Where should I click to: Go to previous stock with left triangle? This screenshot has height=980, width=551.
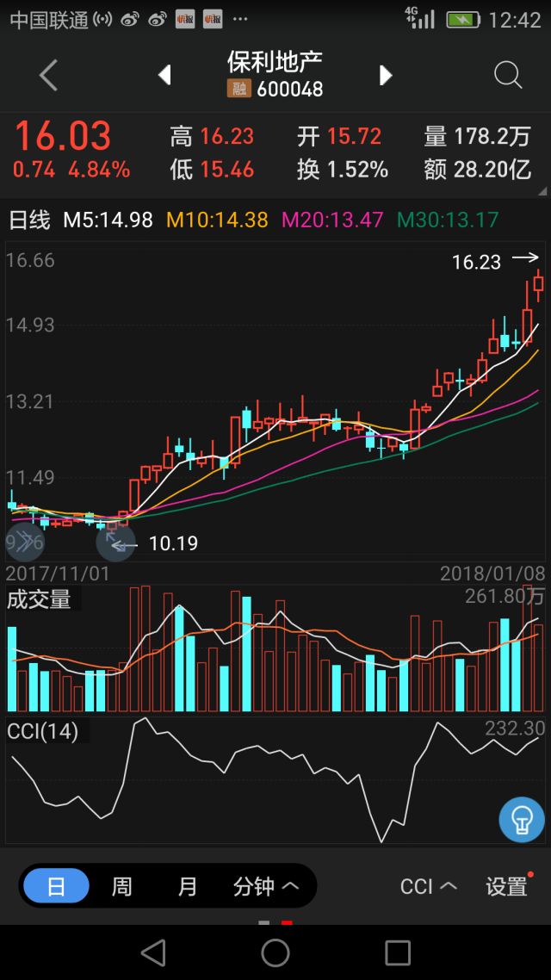164,76
